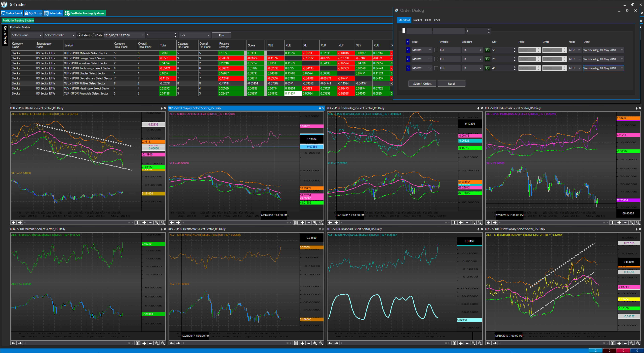Image resolution: width=644 pixels, height=353 pixels.
Task: Open the Select Group dropdown
Action: (x=26, y=35)
